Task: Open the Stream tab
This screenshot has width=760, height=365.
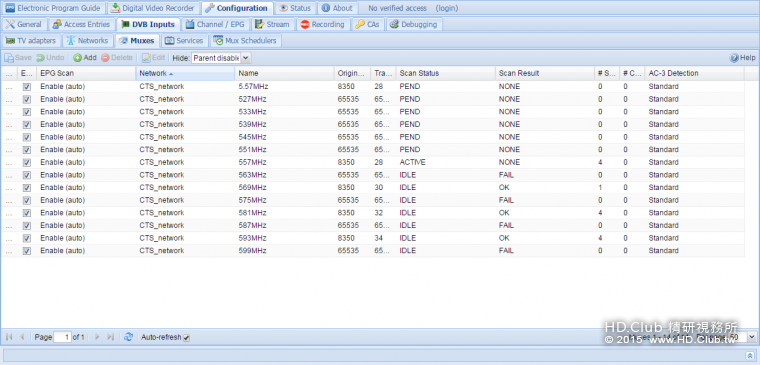Action: point(272,24)
